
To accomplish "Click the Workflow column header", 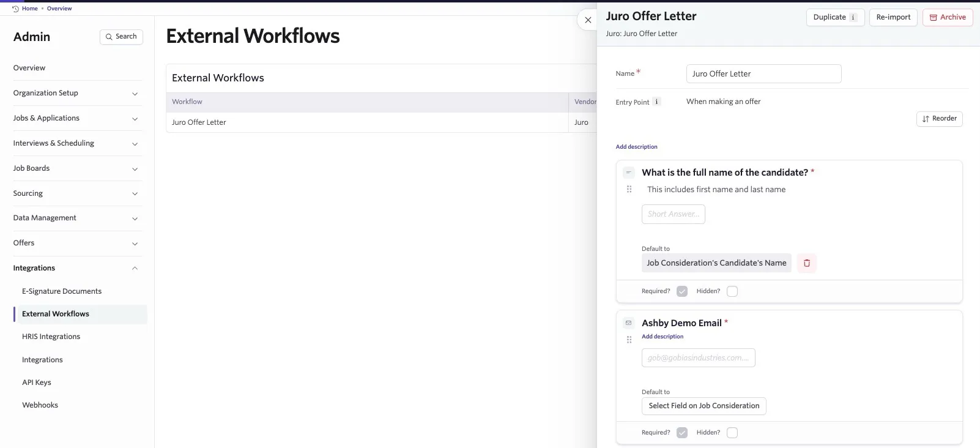I will (x=367, y=102).
